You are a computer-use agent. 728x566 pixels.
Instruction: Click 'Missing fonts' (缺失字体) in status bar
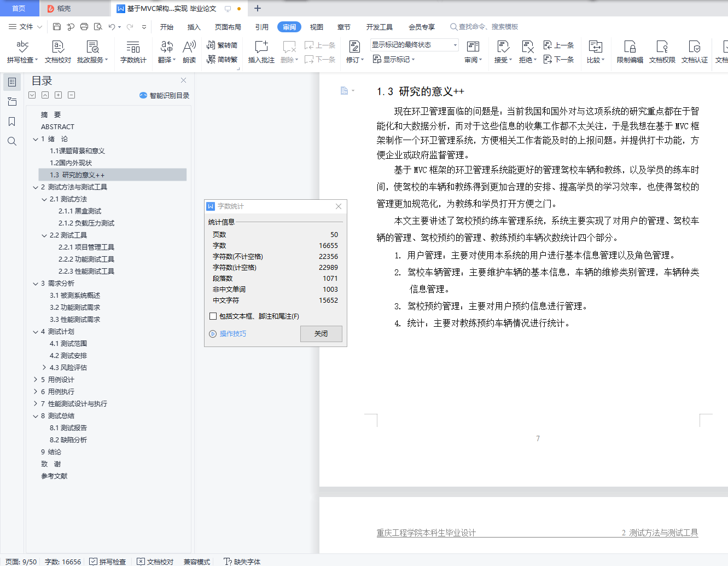click(242, 562)
